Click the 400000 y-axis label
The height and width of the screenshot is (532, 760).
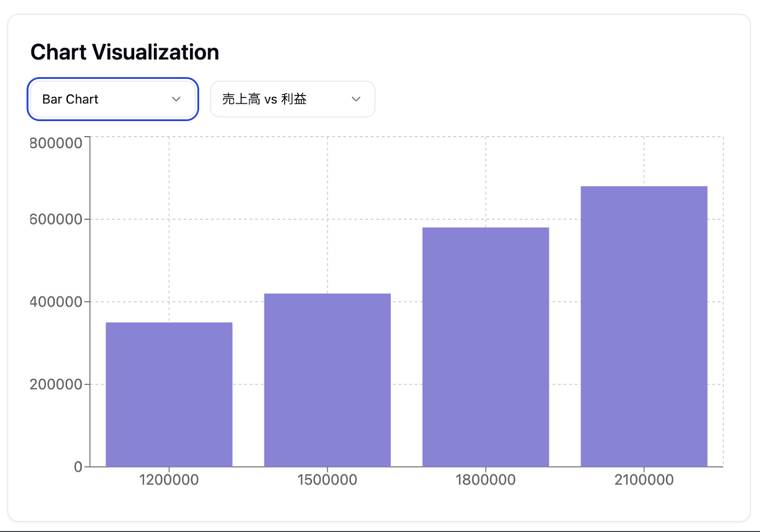click(x=56, y=302)
